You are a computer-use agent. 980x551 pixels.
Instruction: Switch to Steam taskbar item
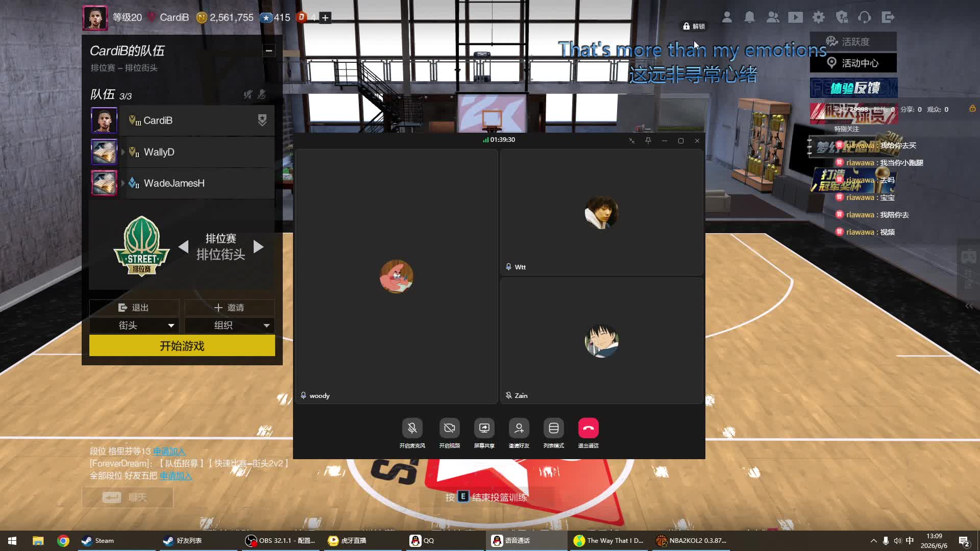coord(116,541)
